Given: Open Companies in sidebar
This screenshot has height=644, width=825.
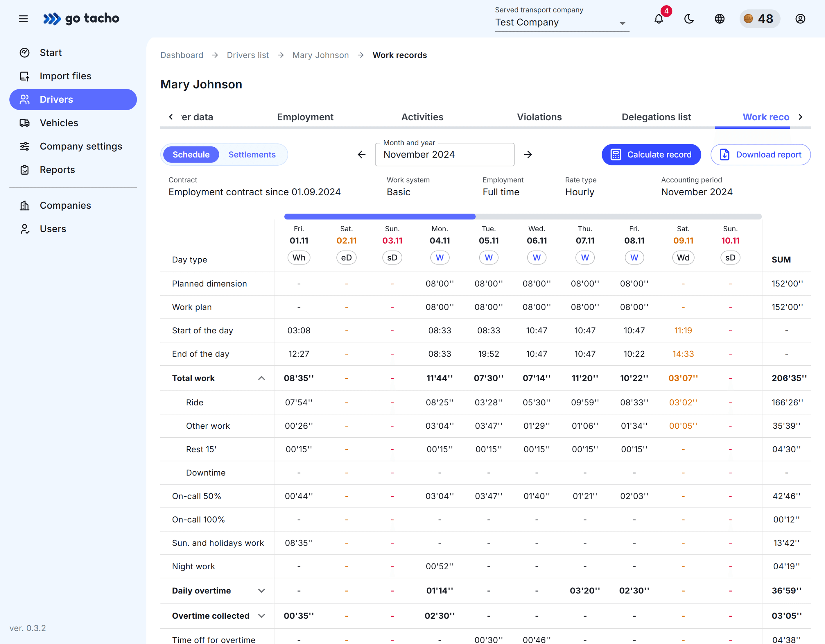Looking at the screenshot, I should [x=73, y=205].
